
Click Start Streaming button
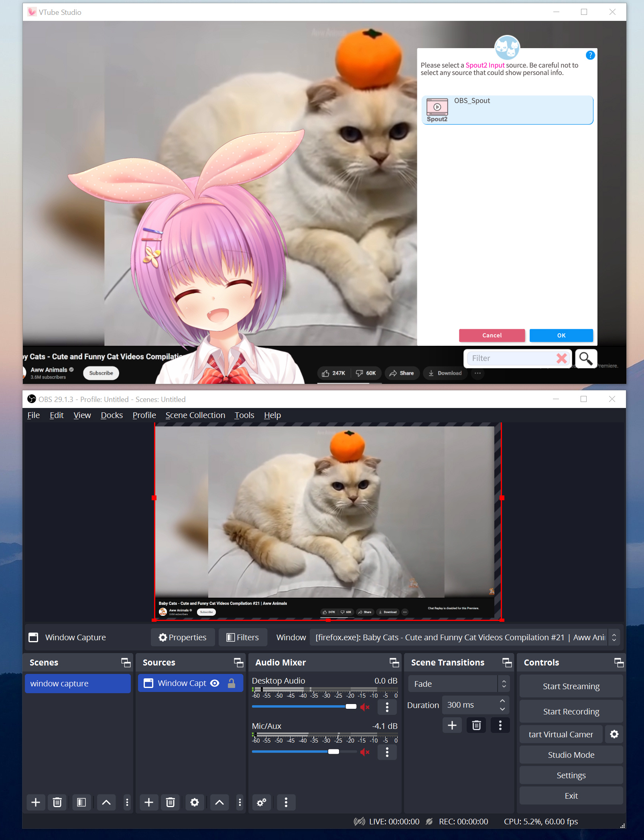571,686
